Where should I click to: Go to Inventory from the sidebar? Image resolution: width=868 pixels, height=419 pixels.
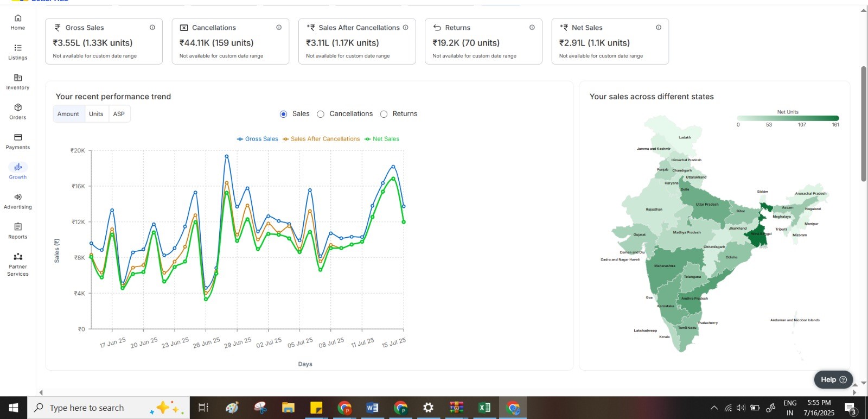[18, 78]
